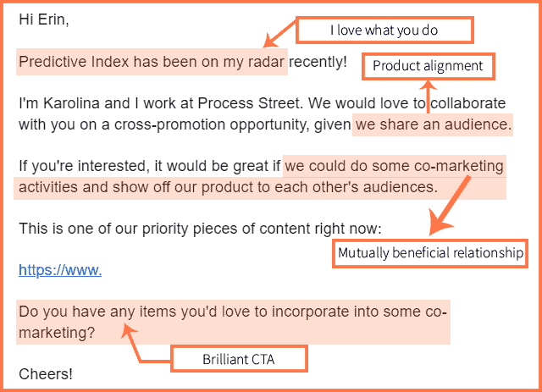The width and height of the screenshot is (542, 392).
Task: Click the "This is one of our priority pieces" line
Action: (x=200, y=228)
